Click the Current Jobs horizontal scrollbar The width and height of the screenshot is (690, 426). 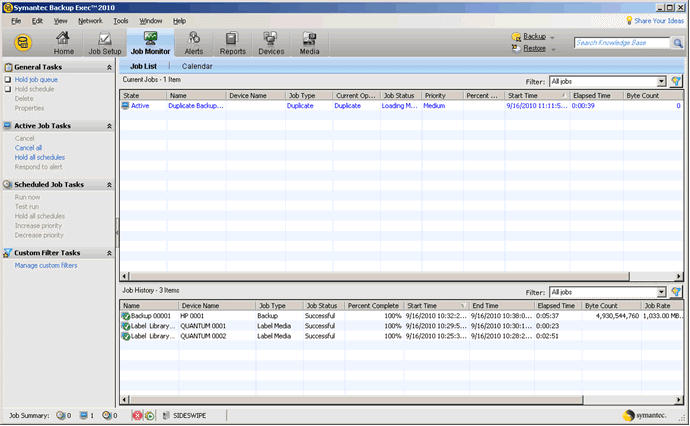pos(379,276)
